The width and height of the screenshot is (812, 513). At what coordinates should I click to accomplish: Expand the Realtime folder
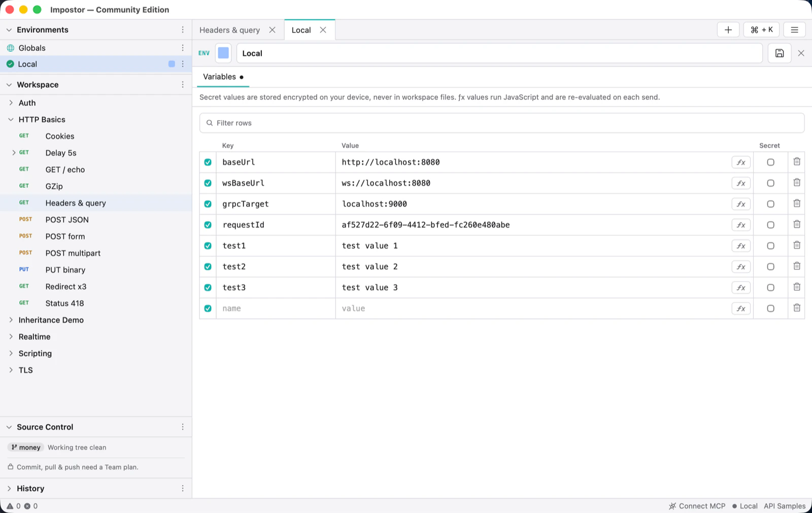11,337
